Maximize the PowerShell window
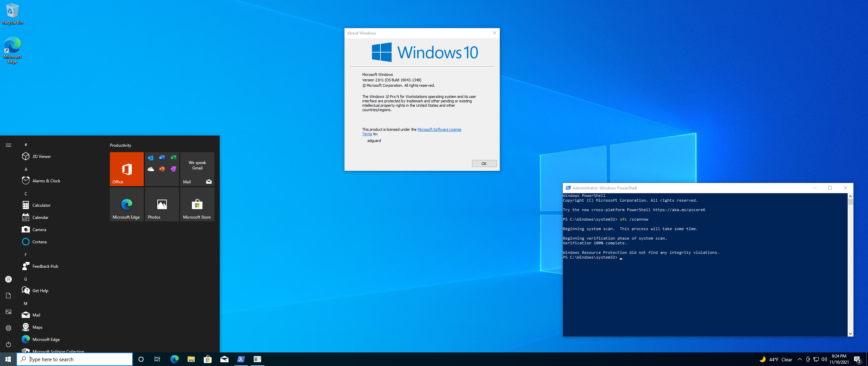The height and width of the screenshot is (366, 868). [x=830, y=188]
